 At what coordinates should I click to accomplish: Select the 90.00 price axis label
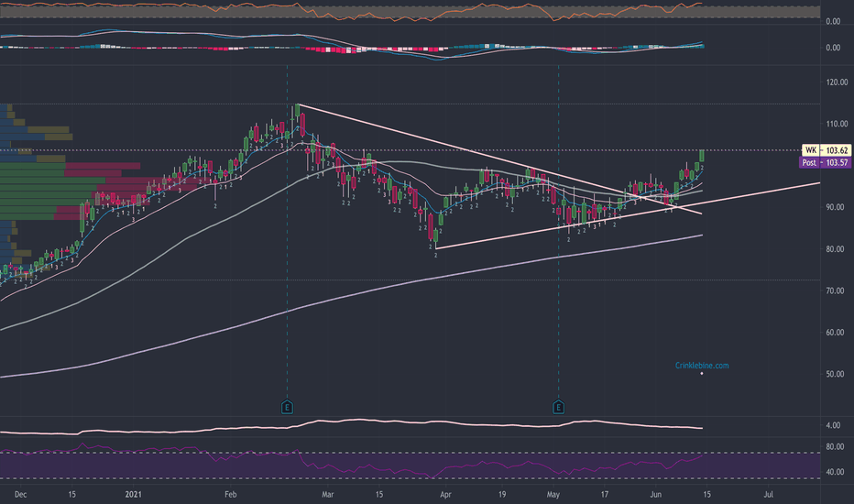click(x=836, y=207)
